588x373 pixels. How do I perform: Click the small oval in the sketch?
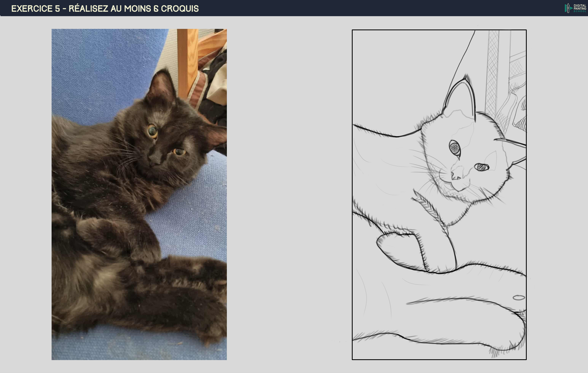(519, 297)
